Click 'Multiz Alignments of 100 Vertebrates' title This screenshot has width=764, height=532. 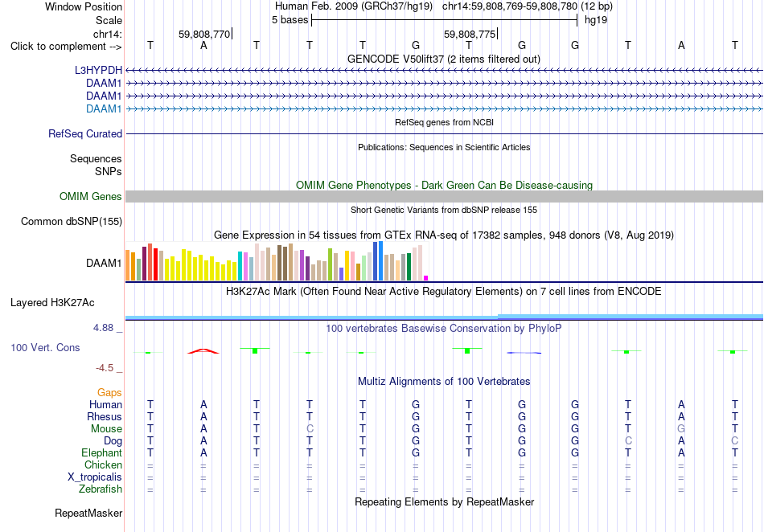tap(444, 381)
